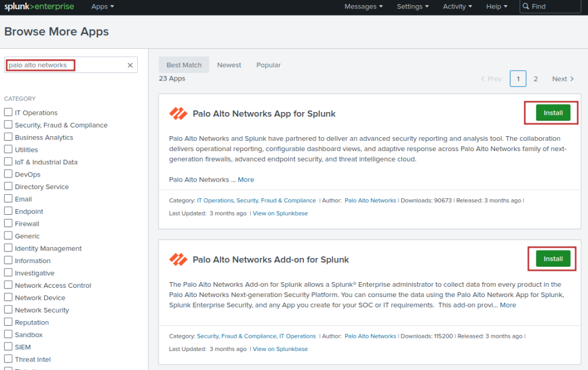Image resolution: width=588 pixels, height=370 pixels.
Task: Check Security, Fraud & Compliance category
Action: [x=8, y=125]
